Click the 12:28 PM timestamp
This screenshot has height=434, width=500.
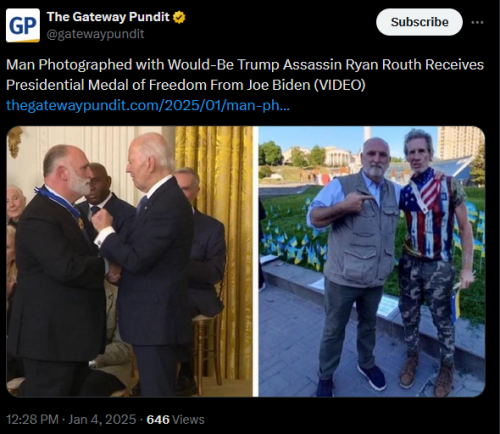(x=32, y=419)
